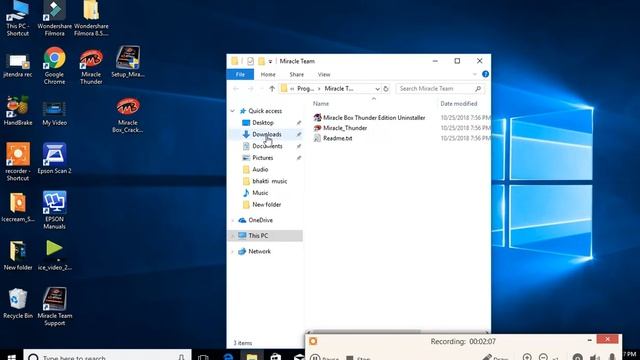Sort files by Date modified column

459,104
